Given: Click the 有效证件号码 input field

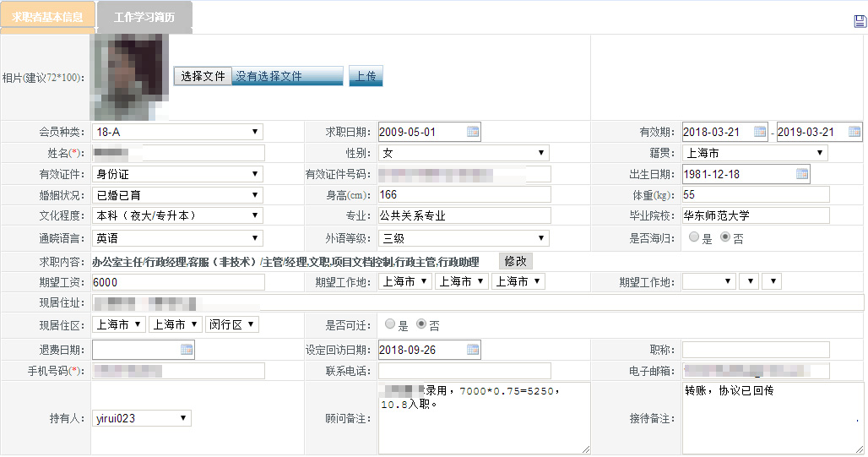Looking at the screenshot, I should pyautogui.click(x=464, y=174).
